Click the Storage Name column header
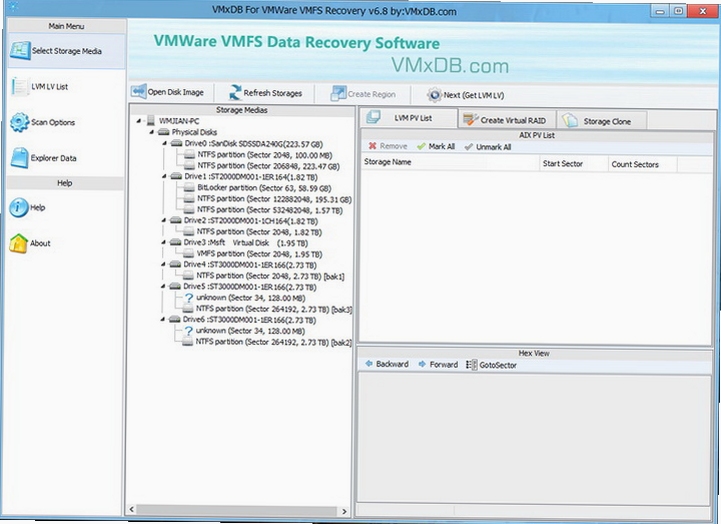The height and width of the screenshot is (524, 721). tap(450, 162)
